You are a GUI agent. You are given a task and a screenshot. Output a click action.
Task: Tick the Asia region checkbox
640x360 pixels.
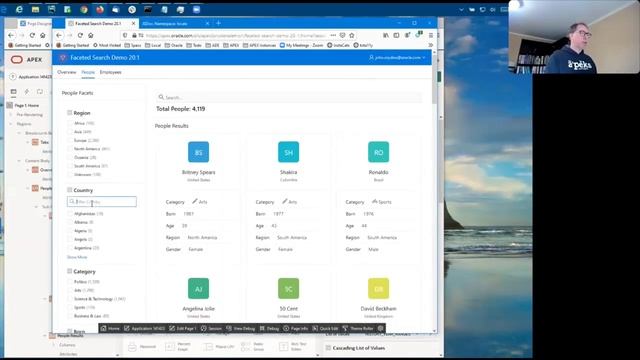pyautogui.click(x=70, y=131)
